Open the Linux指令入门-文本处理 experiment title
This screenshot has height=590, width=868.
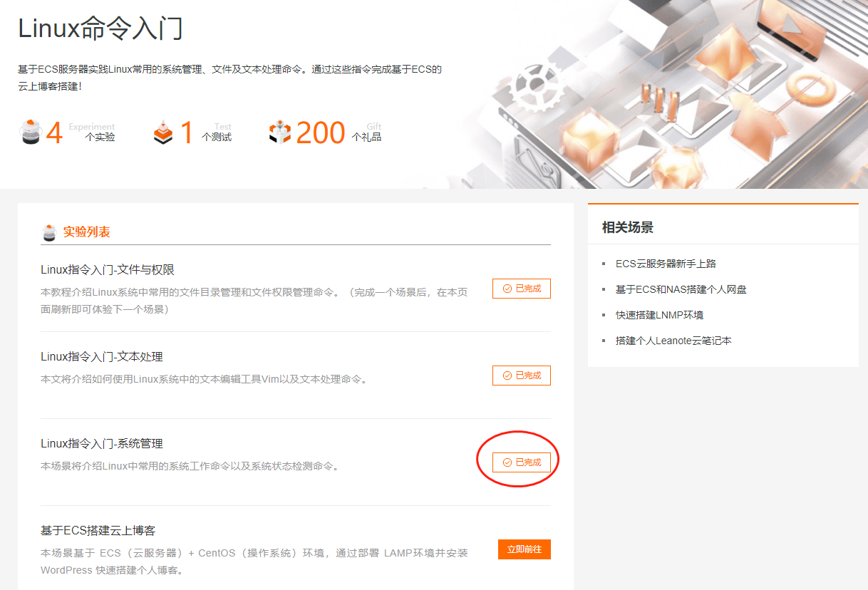tap(102, 356)
